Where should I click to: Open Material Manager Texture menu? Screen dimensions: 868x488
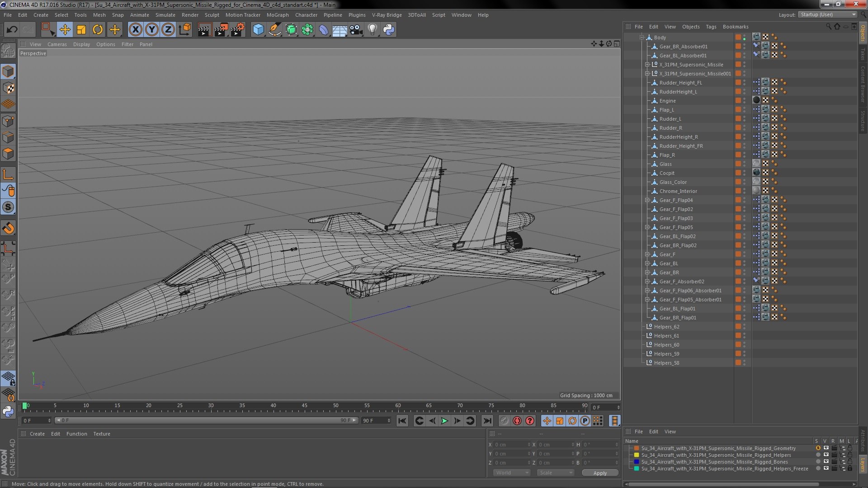[x=102, y=434]
